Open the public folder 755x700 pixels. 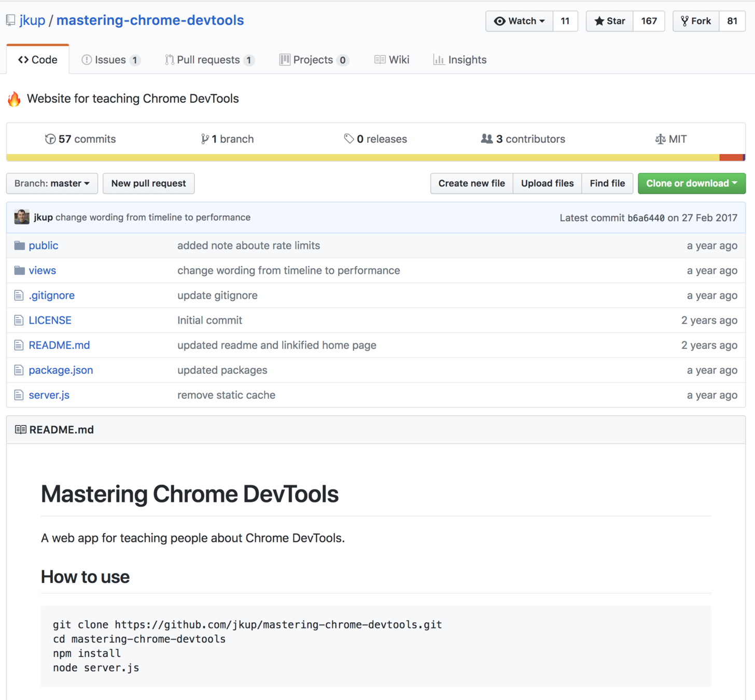(44, 245)
